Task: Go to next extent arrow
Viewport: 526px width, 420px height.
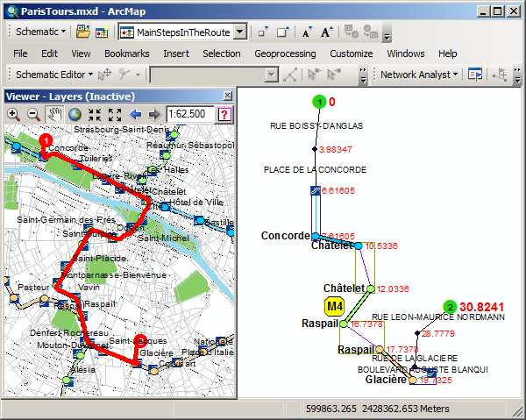Action: point(154,115)
